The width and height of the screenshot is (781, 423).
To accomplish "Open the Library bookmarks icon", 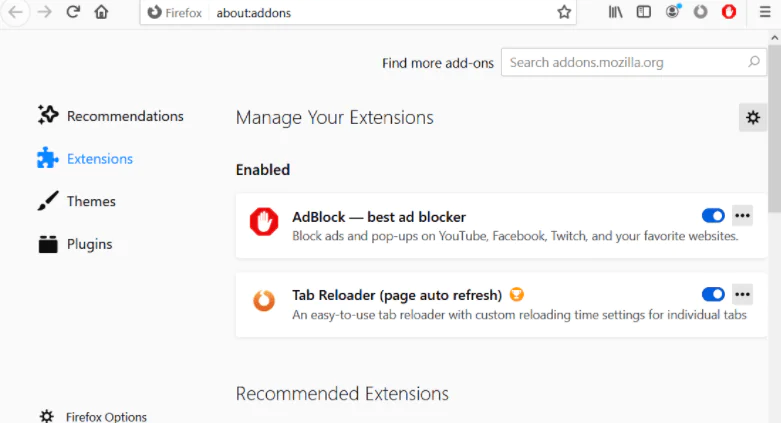I will click(x=616, y=12).
